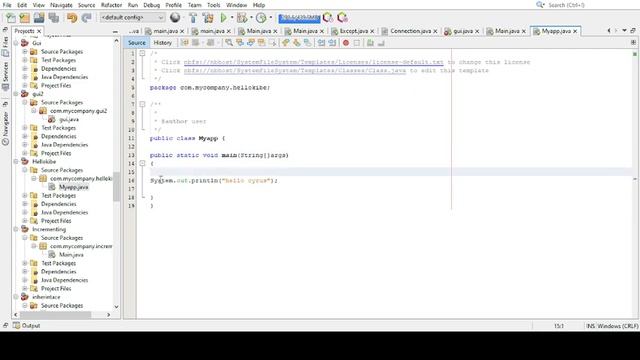The image size is (640, 360).
Task: Click the New File toolbar icon
Action: [11, 18]
